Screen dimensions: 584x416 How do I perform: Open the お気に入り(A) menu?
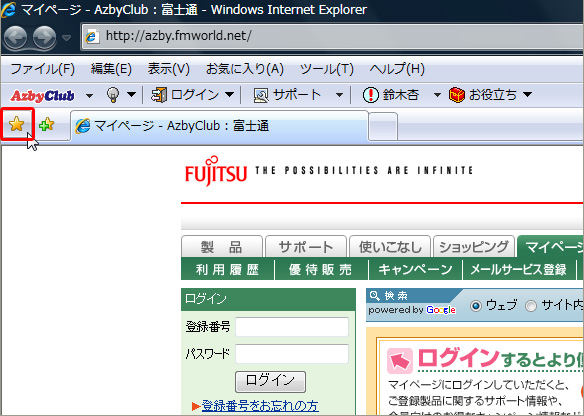point(245,69)
